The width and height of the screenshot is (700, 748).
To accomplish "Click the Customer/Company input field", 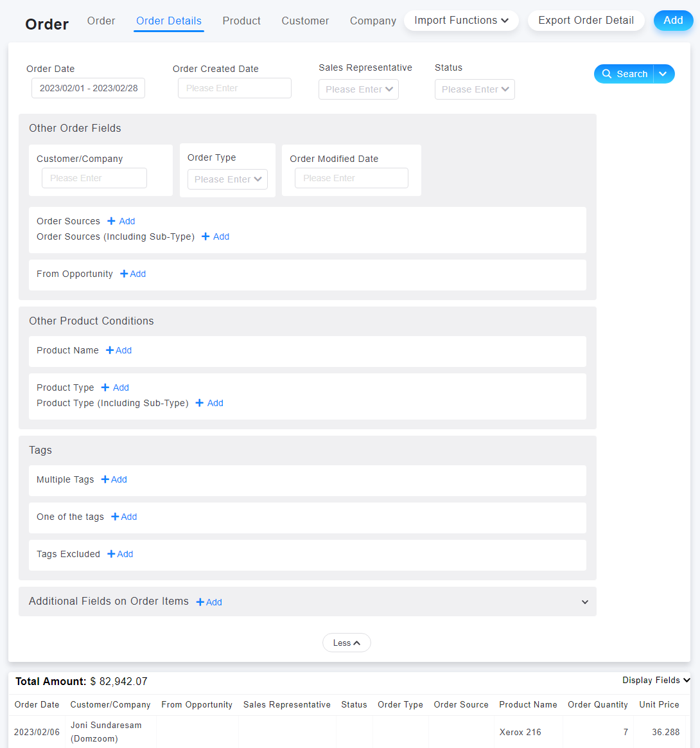I will point(94,178).
